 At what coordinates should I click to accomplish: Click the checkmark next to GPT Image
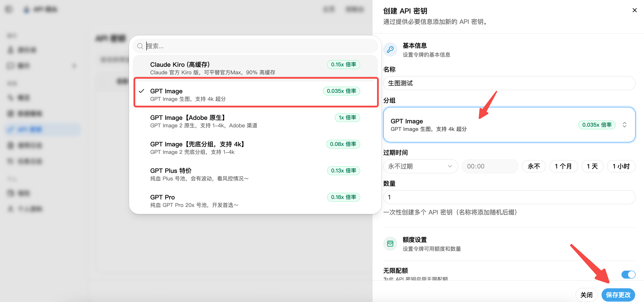[x=141, y=91]
